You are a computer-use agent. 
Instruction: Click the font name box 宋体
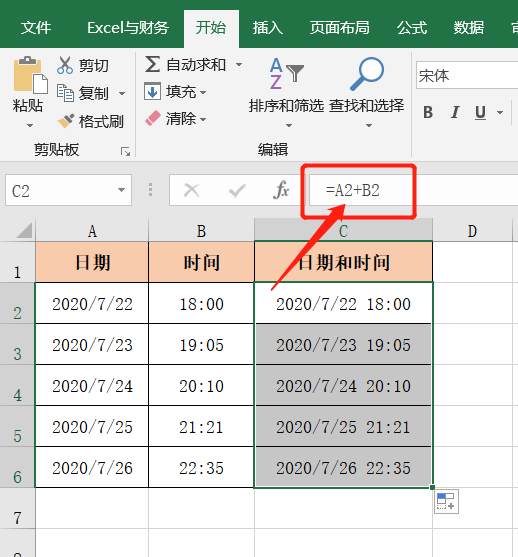click(467, 75)
